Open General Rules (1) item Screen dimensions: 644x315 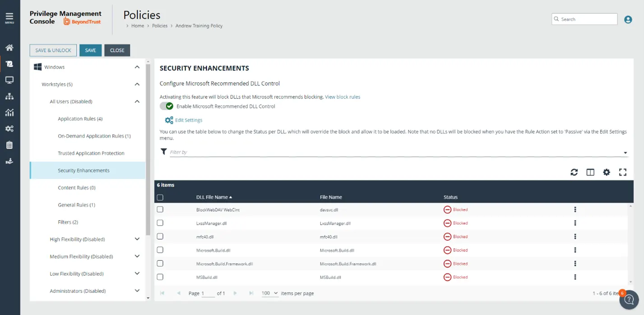(77, 205)
